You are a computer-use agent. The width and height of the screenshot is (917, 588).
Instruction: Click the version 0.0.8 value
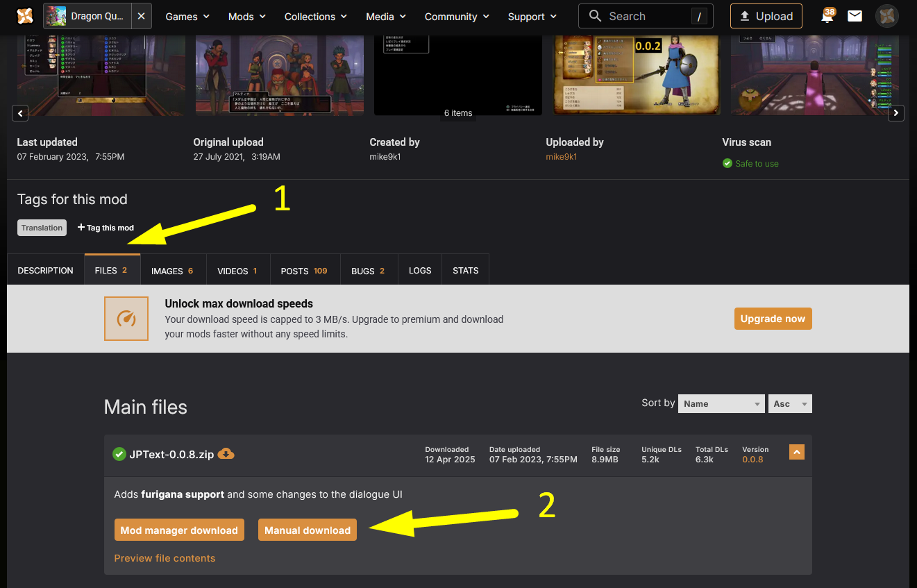[752, 460]
